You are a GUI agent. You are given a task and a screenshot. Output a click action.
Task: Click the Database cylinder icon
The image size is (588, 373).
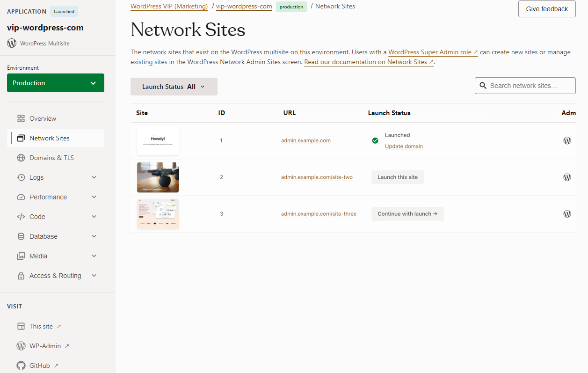point(21,236)
